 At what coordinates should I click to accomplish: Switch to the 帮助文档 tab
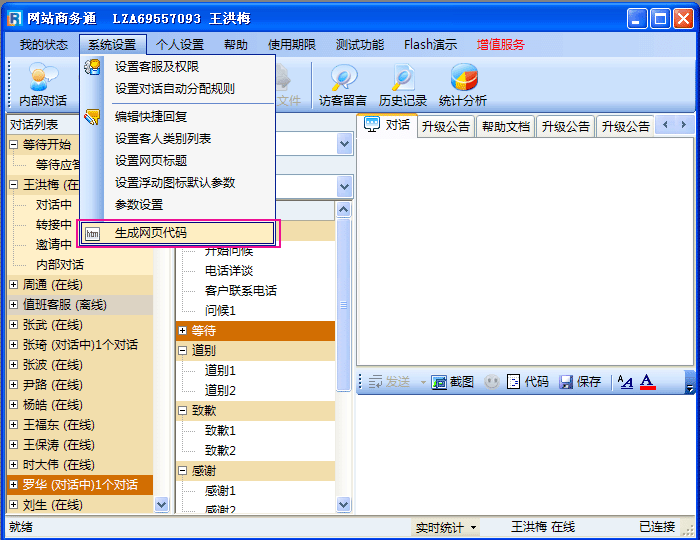[505, 127]
